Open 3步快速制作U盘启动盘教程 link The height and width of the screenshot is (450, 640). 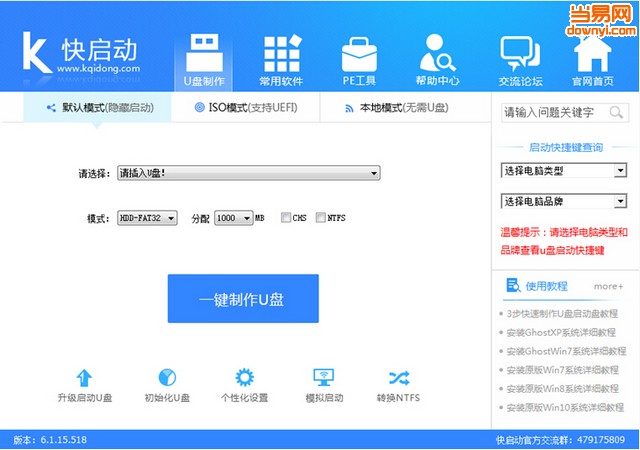pyautogui.click(x=562, y=314)
